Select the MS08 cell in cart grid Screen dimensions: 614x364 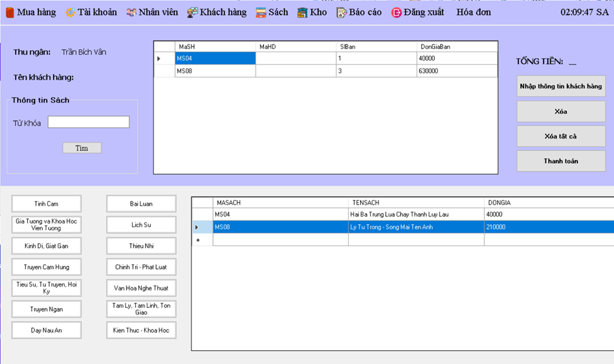(215, 71)
